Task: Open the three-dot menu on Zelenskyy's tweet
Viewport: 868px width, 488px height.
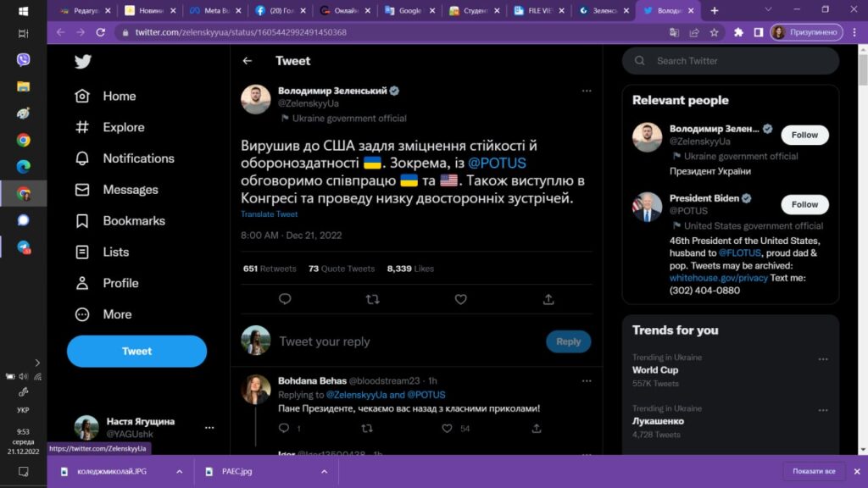Action: 586,91
